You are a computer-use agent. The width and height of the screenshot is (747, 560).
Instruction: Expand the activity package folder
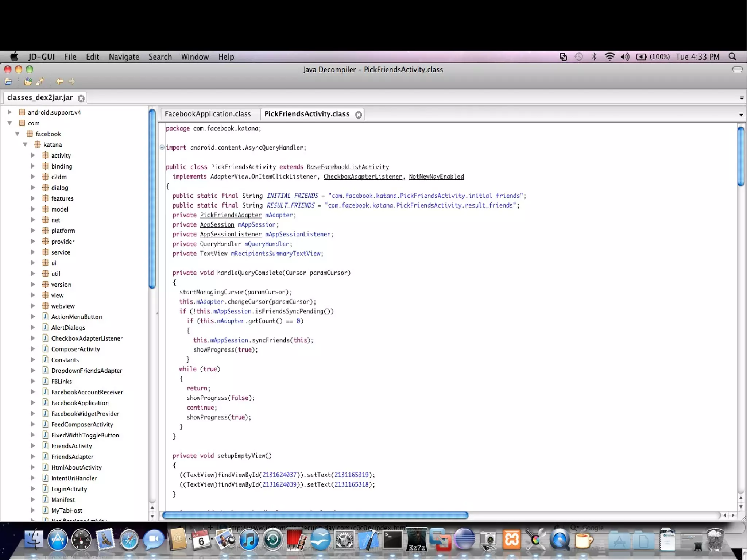click(x=33, y=155)
